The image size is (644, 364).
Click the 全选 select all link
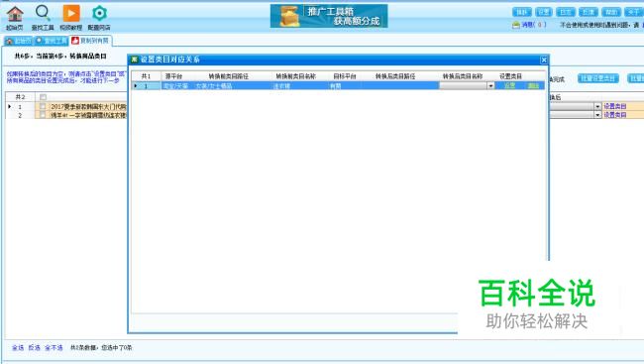coord(18,347)
